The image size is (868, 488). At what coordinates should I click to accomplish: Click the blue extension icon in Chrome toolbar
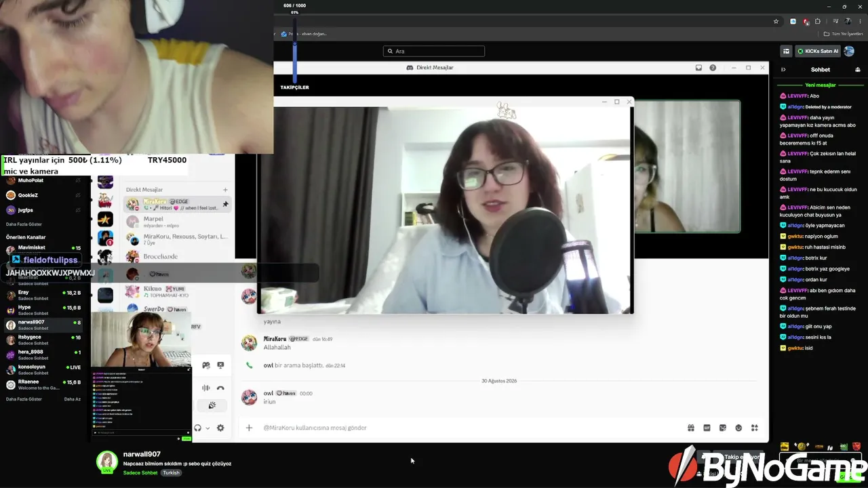coord(793,21)
